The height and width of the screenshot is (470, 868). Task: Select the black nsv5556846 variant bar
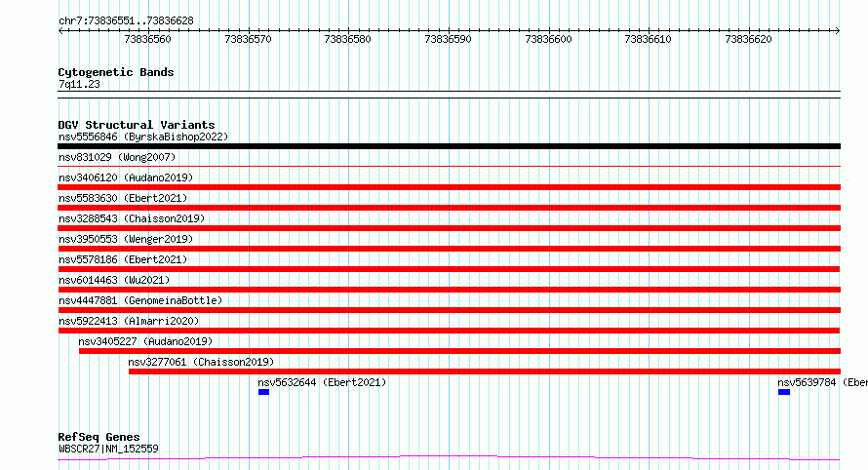click(x=449, y=146)
